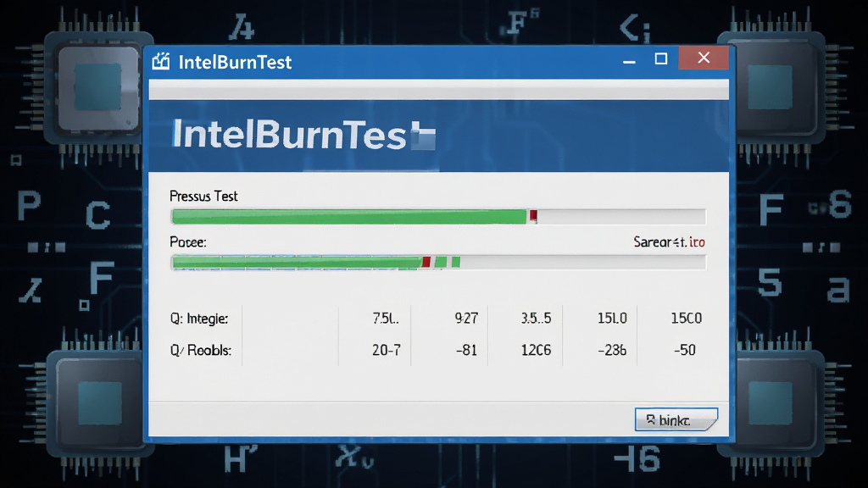
Task: Minimize the IntelBurnTest window
Action: pyautogui.click(x=629, y=60)
